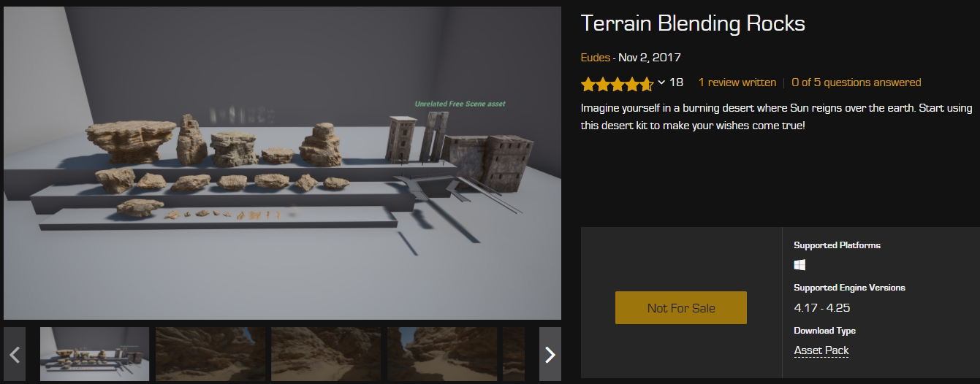This screenshot has height=384, width=980.
Task: Open the 1 review written link
Action: [737, 82]
